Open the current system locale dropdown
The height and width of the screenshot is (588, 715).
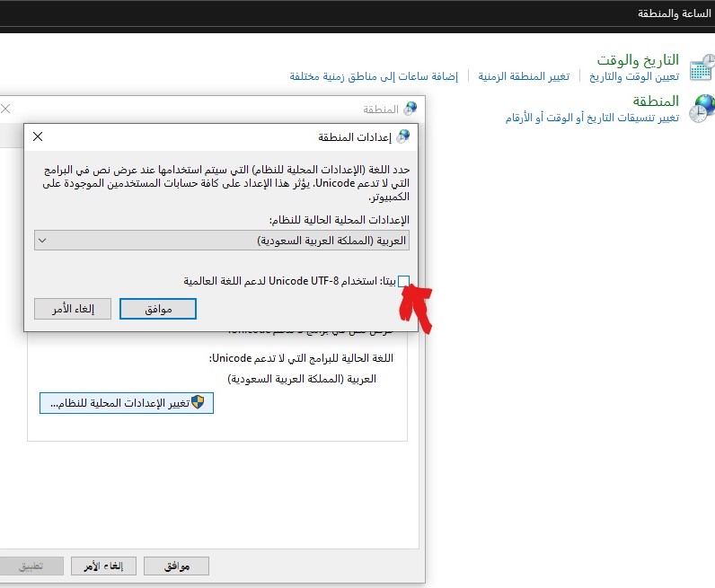click(x=222, y=241)
